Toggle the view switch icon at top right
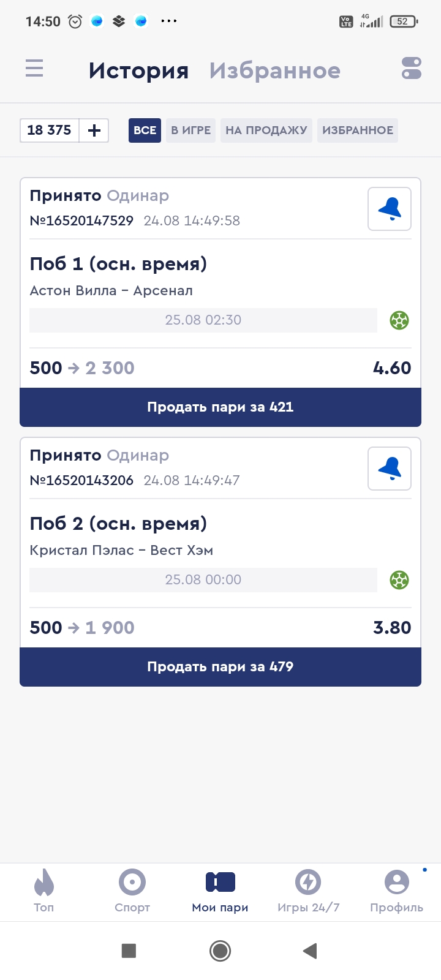 [x=412, y=68]
